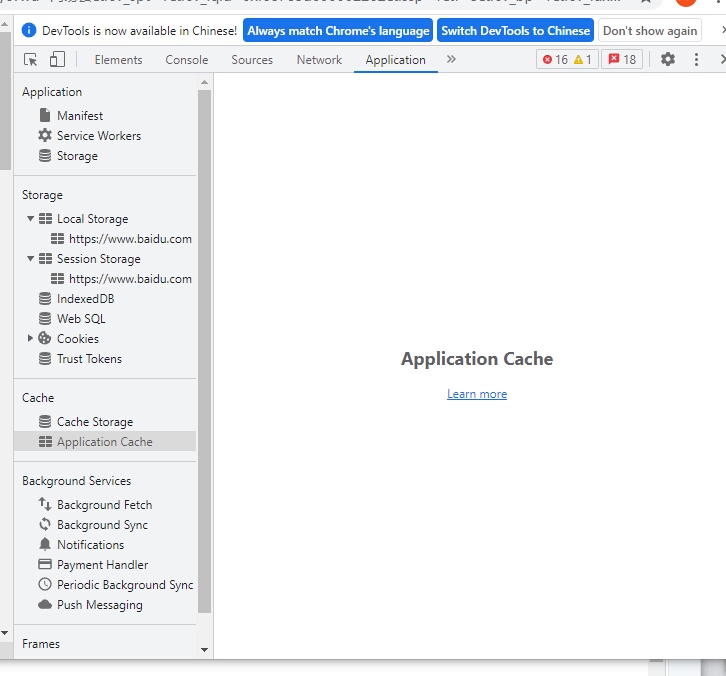This screenshot has height=676, width=726.
Task: Switch to the Console tab
Action: click(187, 60)
